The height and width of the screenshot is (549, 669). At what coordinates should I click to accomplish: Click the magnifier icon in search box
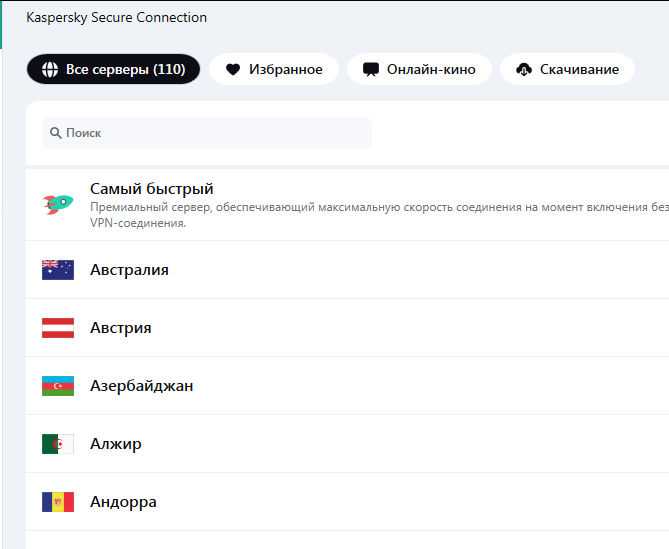56,133
